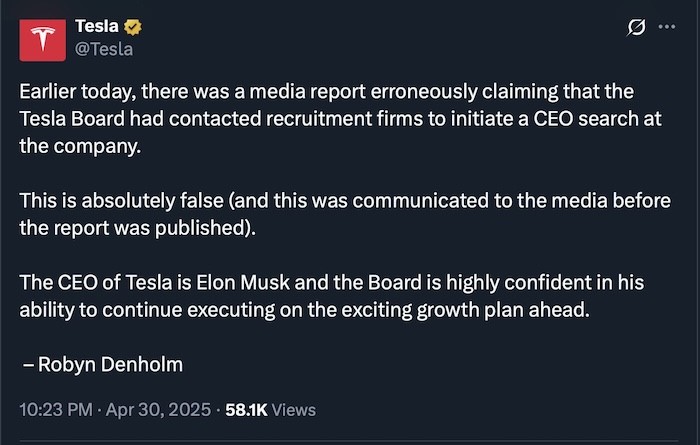700x445 pixels.
Task: Open the Grok explain-post icon
Action: click(636, 27)
